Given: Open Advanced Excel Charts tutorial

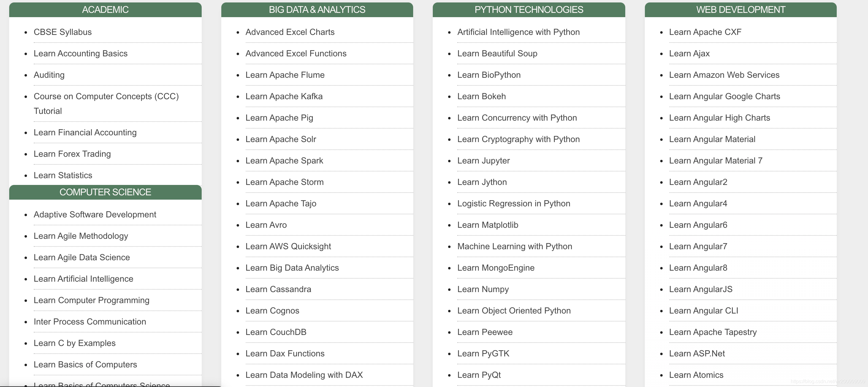Looking at the screenshot, I should click(x=290, y=32).
